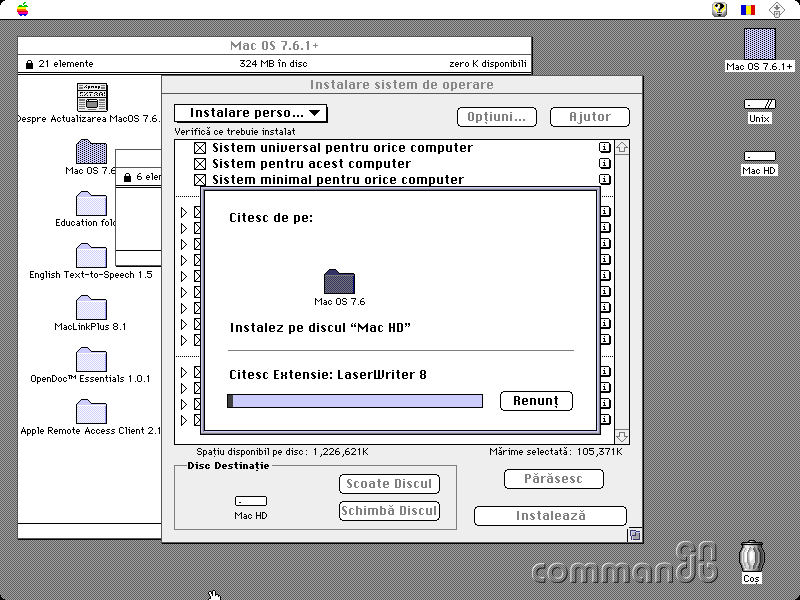Click the Instalare sistem de operare title bar
800x600 pixels.
tap(402, 85)
